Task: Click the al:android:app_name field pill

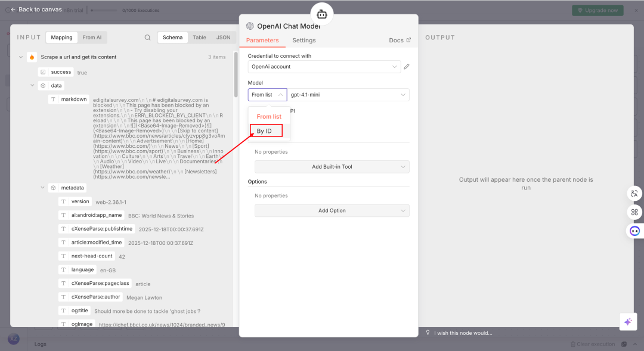Action: click(x=91, y=215)
